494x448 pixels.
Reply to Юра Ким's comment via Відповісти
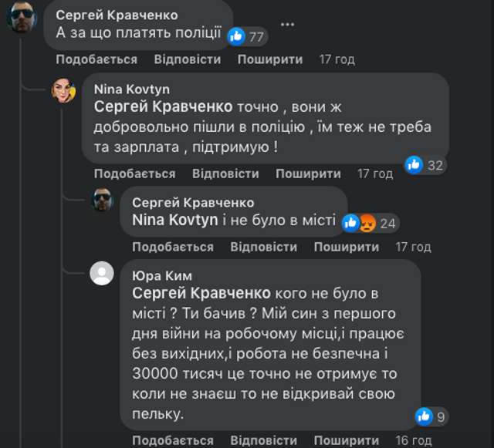[263, 440]
